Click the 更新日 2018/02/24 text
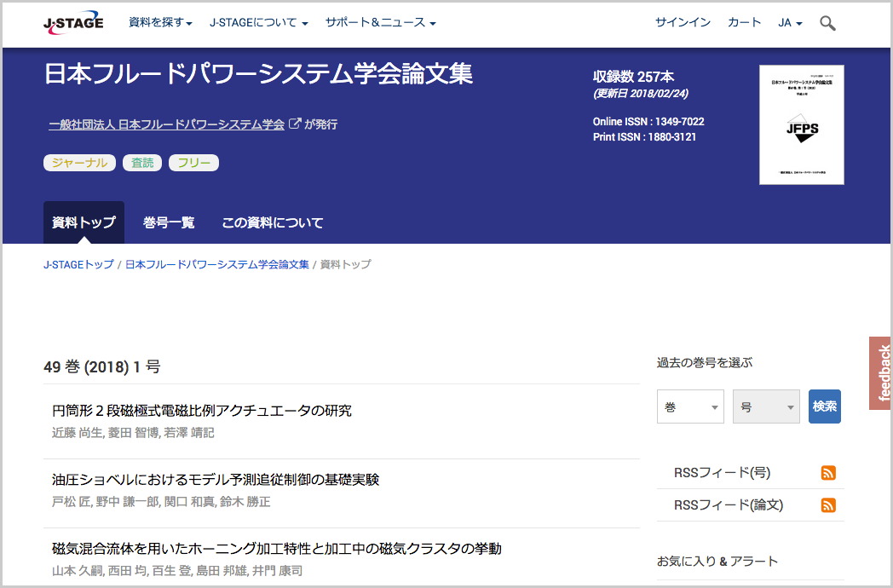This screenshot has height=588, width=893. click(x=641, y=94)
